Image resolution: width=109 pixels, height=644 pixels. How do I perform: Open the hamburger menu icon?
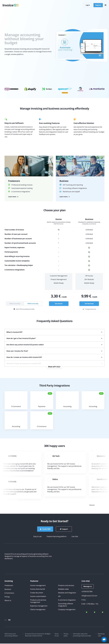105,5
